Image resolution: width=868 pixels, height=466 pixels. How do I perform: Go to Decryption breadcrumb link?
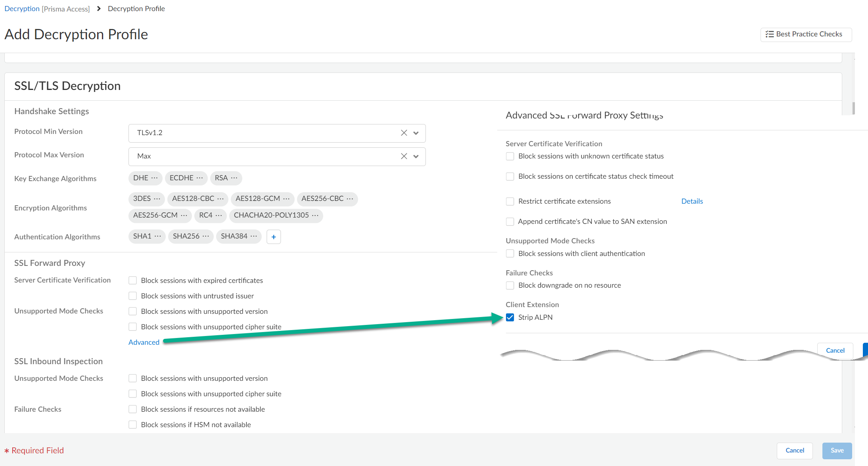tap(22, 9)
